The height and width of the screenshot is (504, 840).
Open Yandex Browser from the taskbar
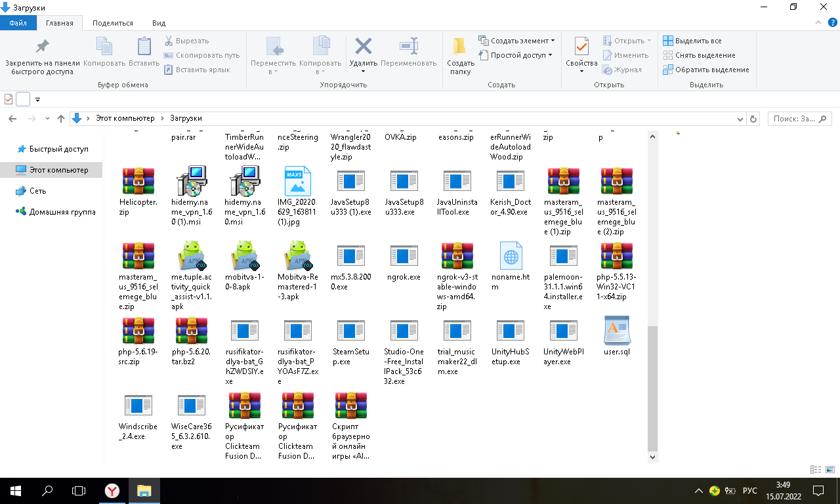(113, 490)
